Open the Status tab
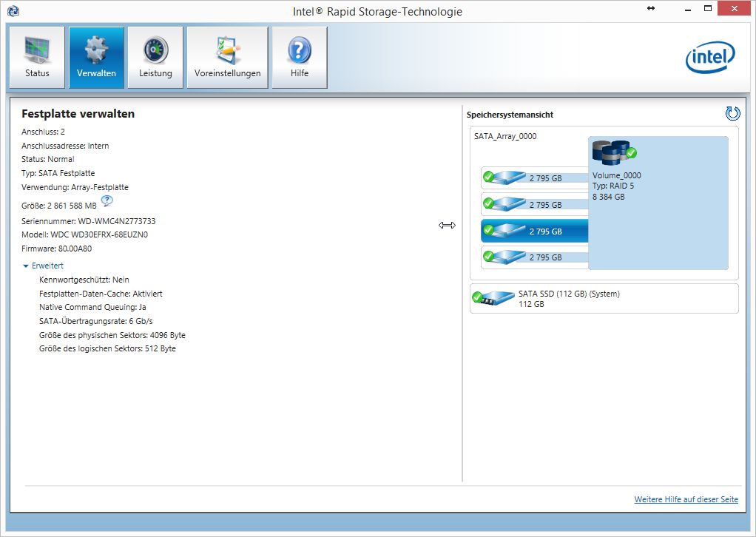Viewport: 756px width, 537px height. click(37, 58)
